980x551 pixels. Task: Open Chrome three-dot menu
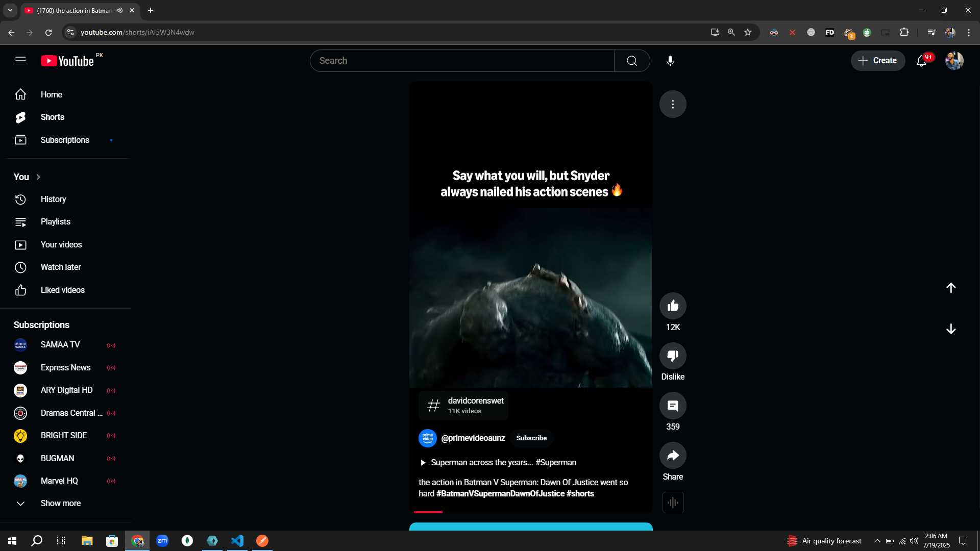tap(969, 32)
